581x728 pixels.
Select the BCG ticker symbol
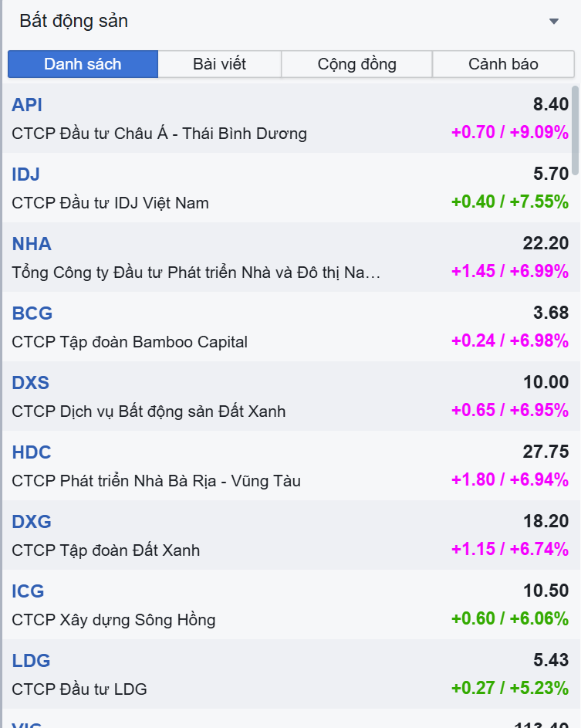tap(32, 313)
